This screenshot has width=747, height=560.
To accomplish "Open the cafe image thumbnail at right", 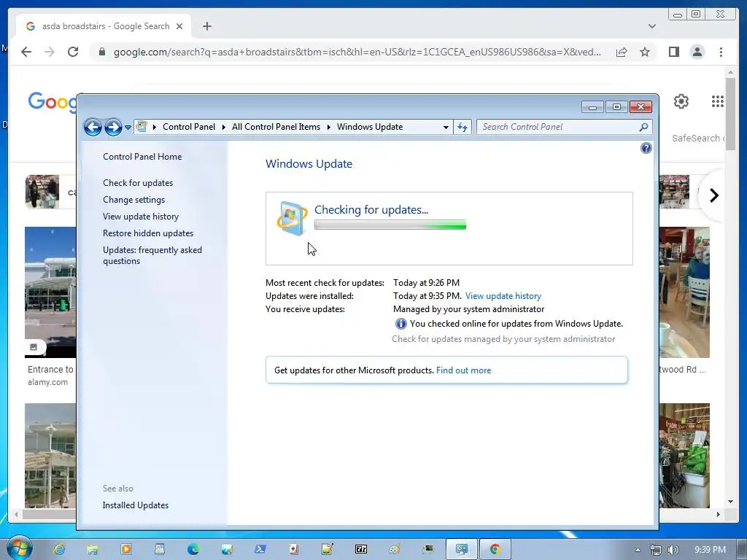I will coord(684,292).
